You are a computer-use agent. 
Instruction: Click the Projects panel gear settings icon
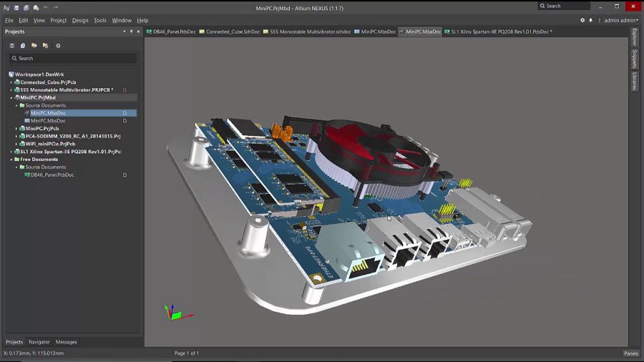coord(58,45)
